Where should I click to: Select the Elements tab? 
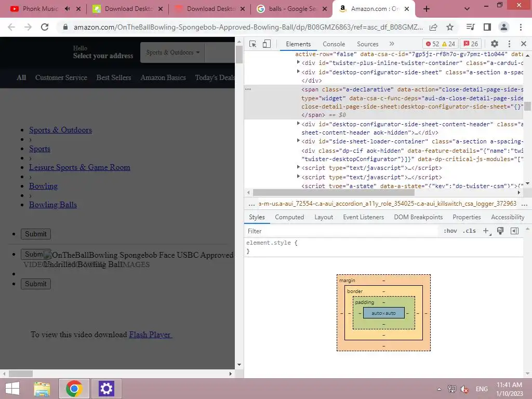pos(298,44)
